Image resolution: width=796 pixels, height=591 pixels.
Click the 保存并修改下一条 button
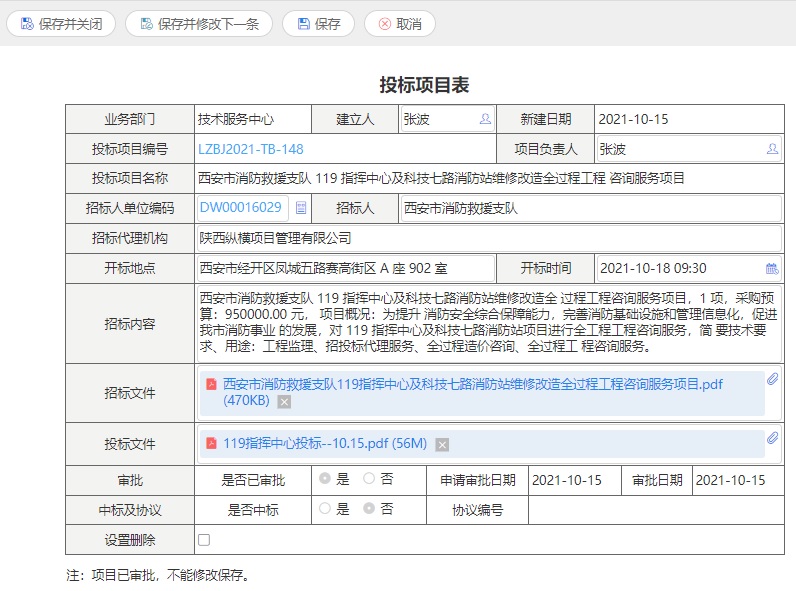coord(199,24)
